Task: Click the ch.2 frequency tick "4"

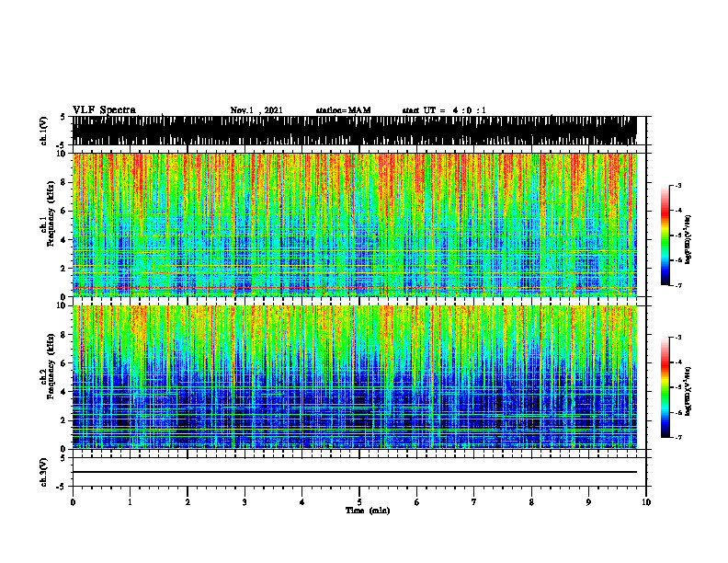Action: point(64,392)
